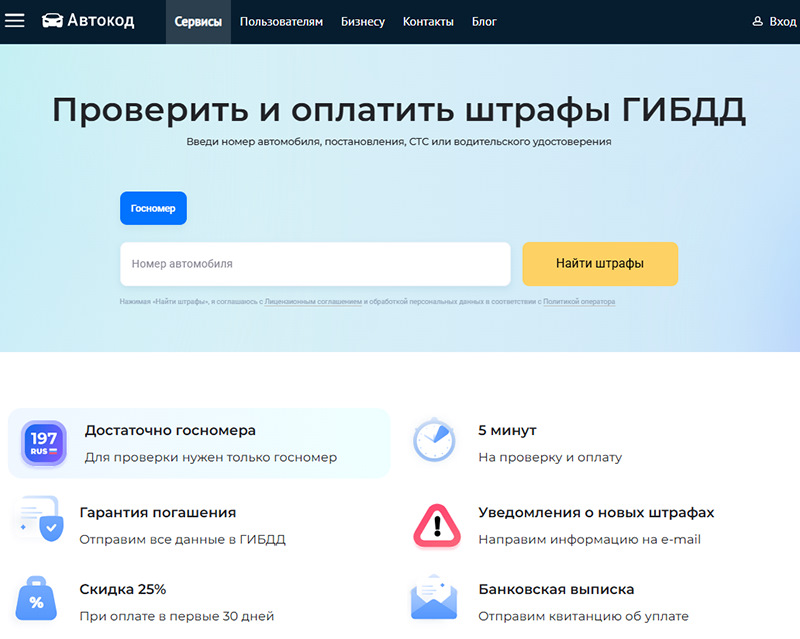This screenshot has height=639, width=800.
Task: Click text Направим информацию на e-mail
Action: tap(589, 539)
